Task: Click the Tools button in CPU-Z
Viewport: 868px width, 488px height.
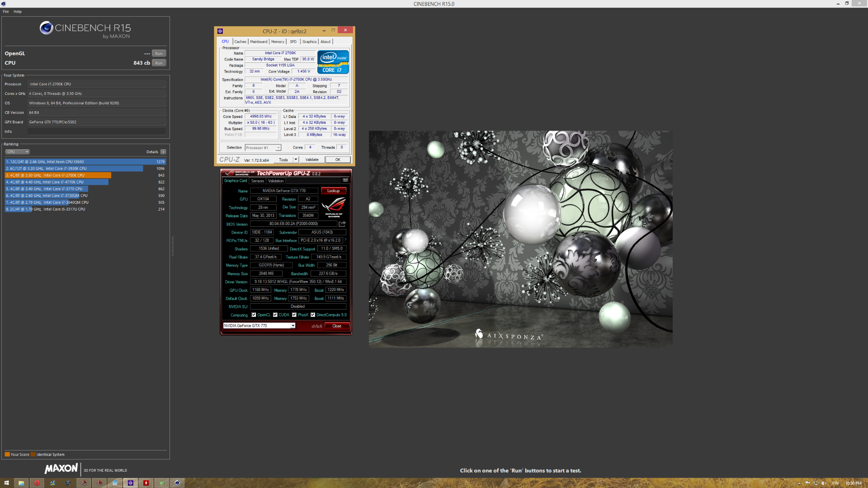Action: pos(283,160)
